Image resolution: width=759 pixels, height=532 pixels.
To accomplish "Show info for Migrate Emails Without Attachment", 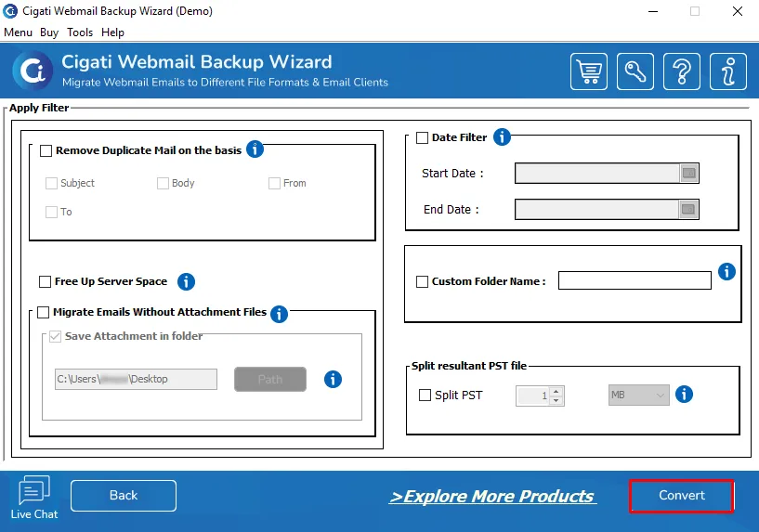I will click(279, 314).
